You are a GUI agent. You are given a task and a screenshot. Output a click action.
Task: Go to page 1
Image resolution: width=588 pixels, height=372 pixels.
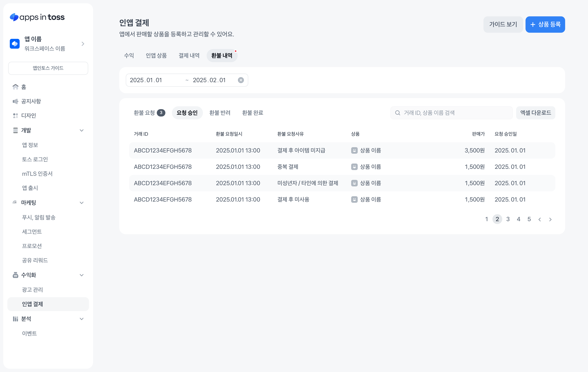(x=487, y=219)
